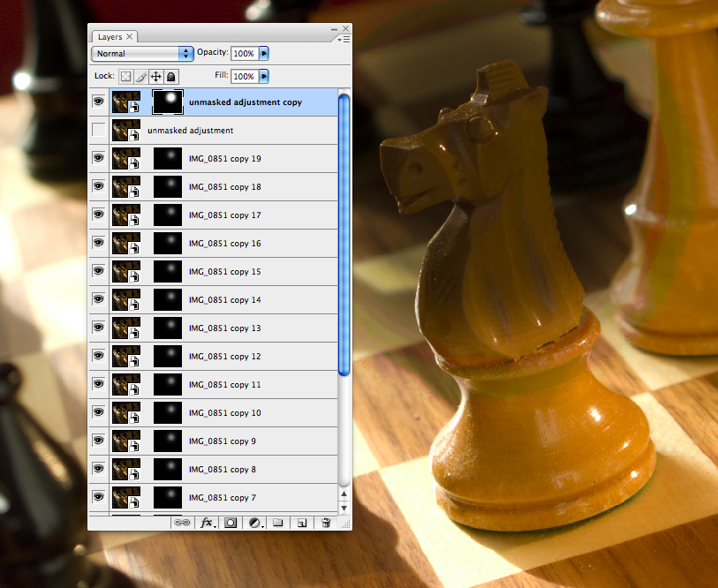
Task: Select layer IMG_0851 copy 10
Action: pos(225,413)
